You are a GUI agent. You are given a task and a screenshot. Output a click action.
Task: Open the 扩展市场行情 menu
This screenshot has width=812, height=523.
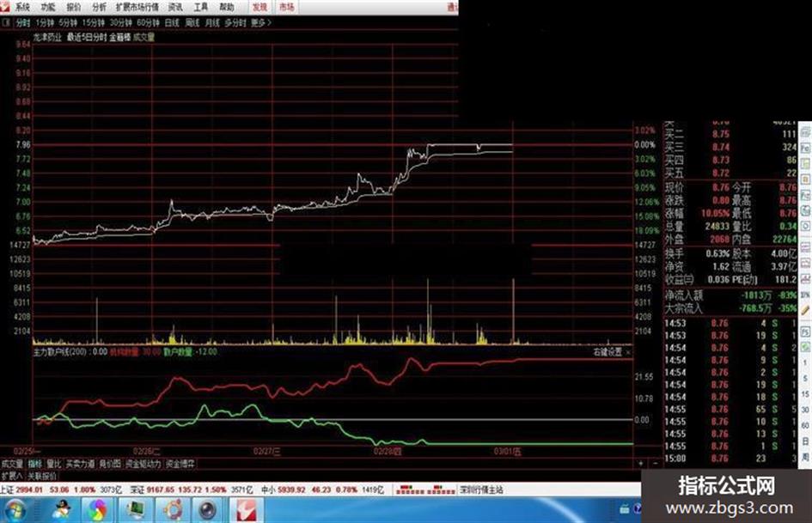[137, 7]
